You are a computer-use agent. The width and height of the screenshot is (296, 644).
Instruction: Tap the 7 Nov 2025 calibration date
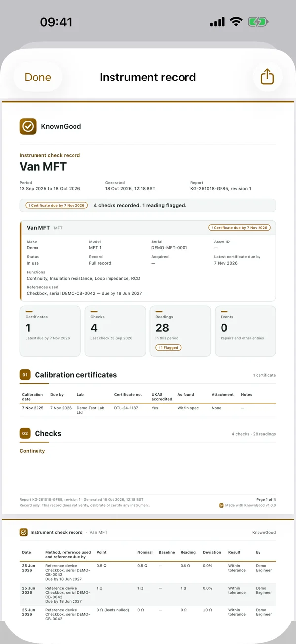click(x=33, y=408)
